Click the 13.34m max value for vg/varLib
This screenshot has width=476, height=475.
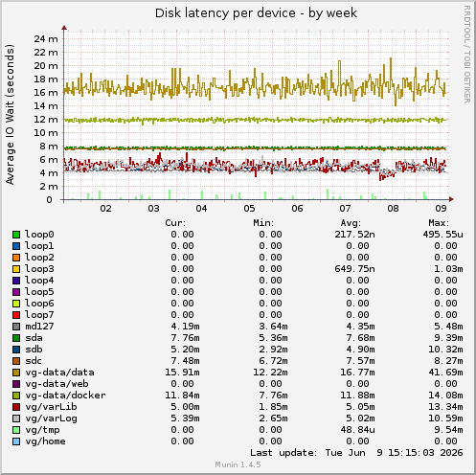point(445,407)
